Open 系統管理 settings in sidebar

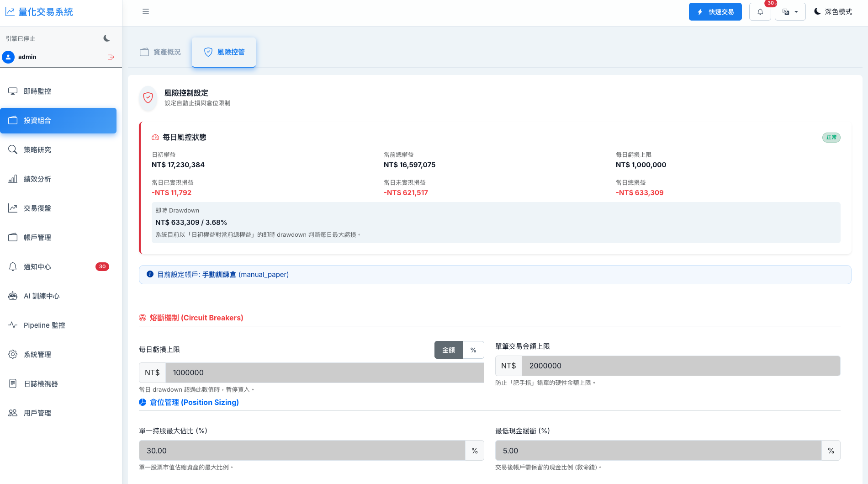58,355
